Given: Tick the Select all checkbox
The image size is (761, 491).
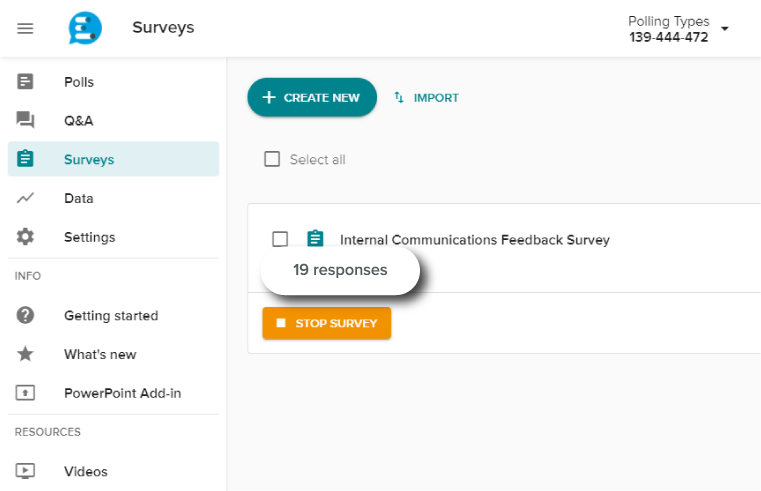Looking at the screenshot, I should pyautogui.click(x=272, y=159).
